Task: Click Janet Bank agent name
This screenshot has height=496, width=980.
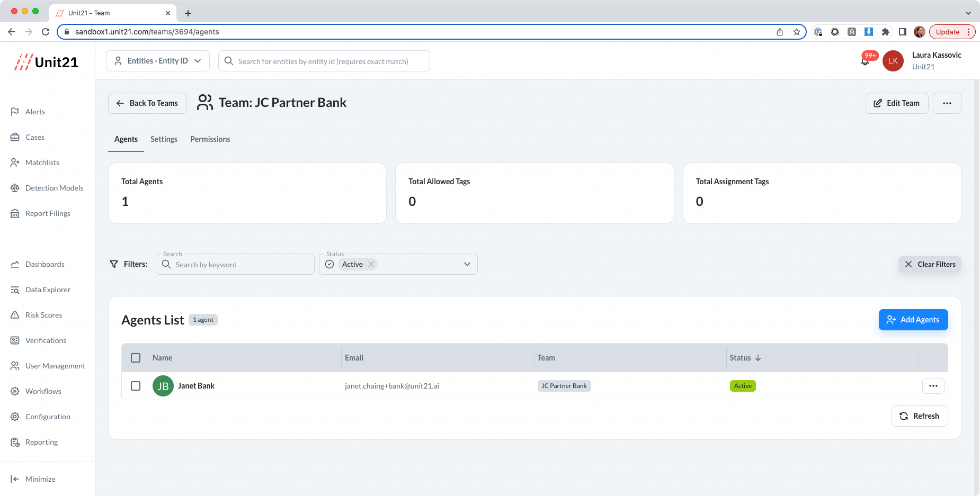Action: (196, 386)
